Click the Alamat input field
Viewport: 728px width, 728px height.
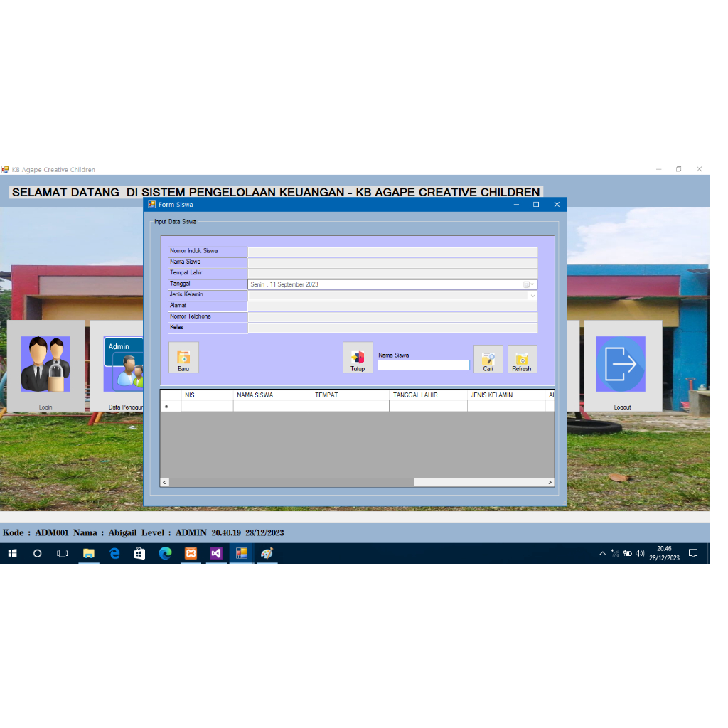(392, 306)
